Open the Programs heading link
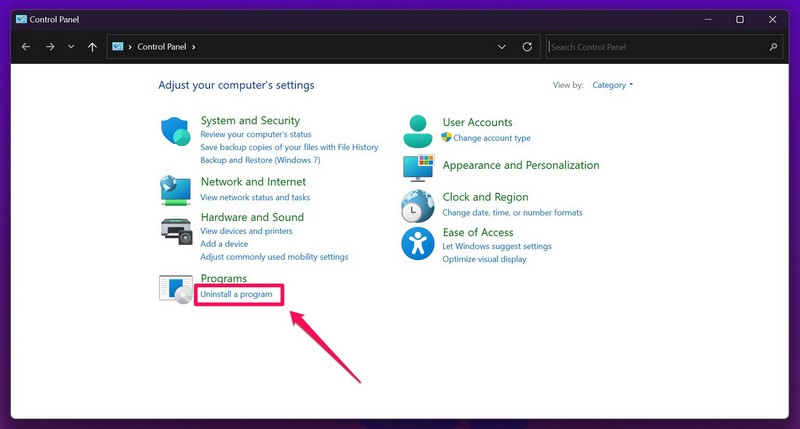Screen dimensions: 800x429 (x=223, y=278)
